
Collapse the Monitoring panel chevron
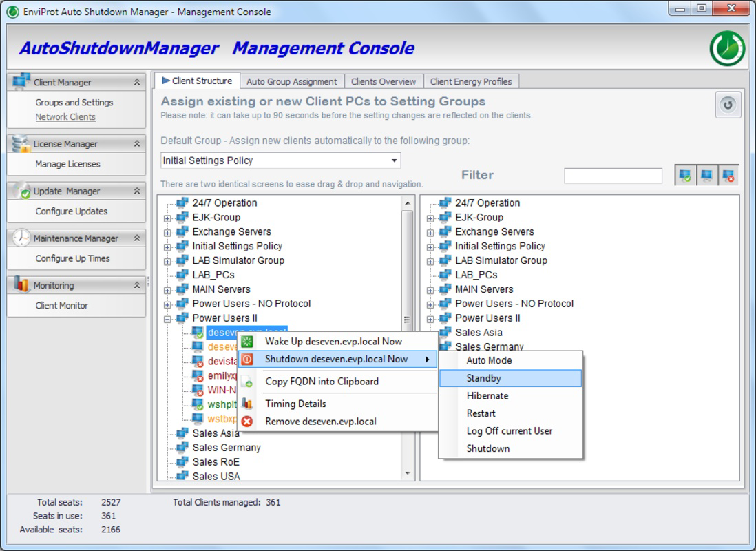(x=137, y=285)
